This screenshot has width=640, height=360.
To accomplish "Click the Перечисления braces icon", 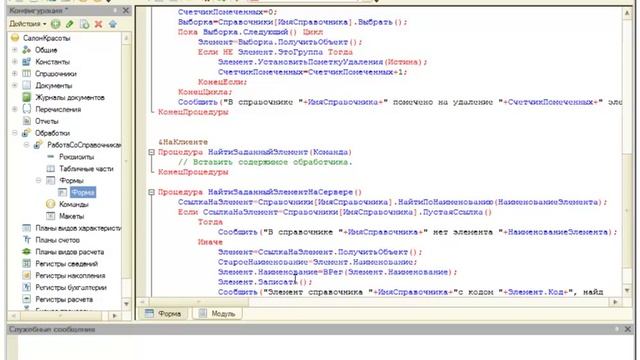I will (27, 109).
